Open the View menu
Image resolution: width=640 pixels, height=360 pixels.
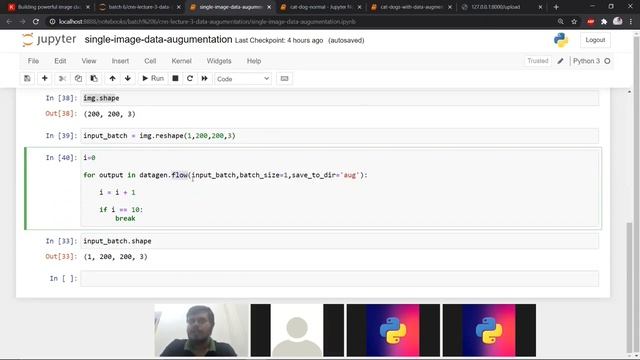point(89,61)
